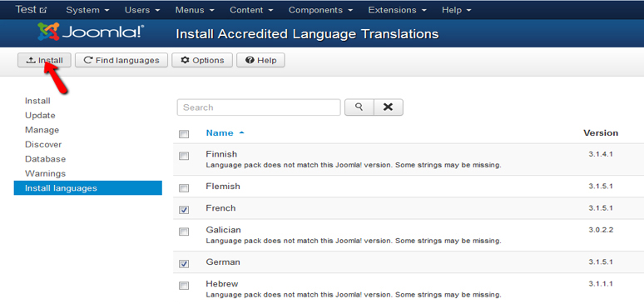Open the Help dropdown in the top menu
Image resolution: width=644 pixels, height=304 pixels.
[456, 10]
